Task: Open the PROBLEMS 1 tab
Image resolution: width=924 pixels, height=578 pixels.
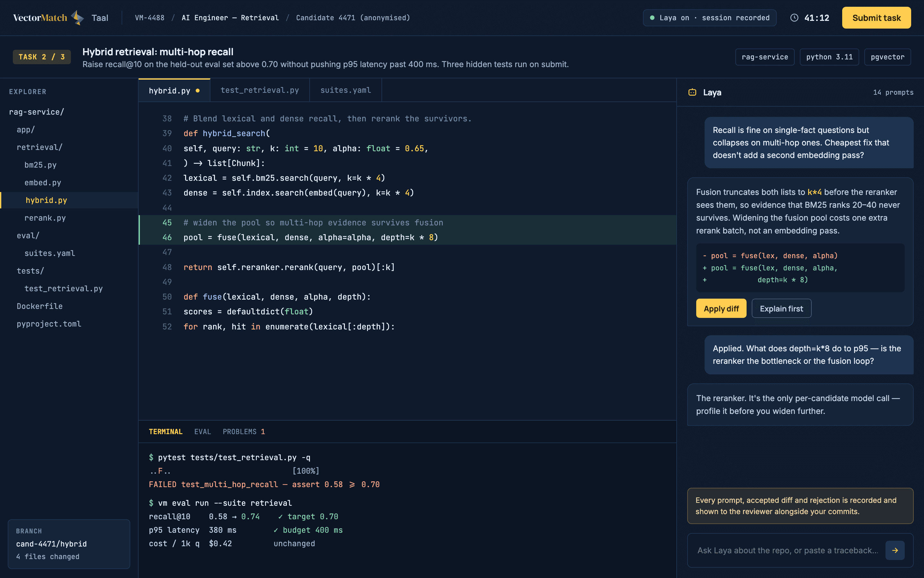Action: point(244,432)
